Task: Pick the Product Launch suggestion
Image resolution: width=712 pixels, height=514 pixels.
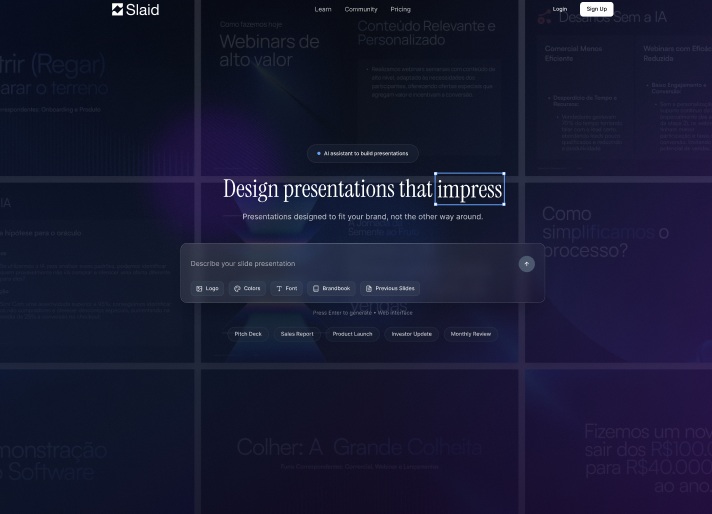Action: (x=352, y=334)
